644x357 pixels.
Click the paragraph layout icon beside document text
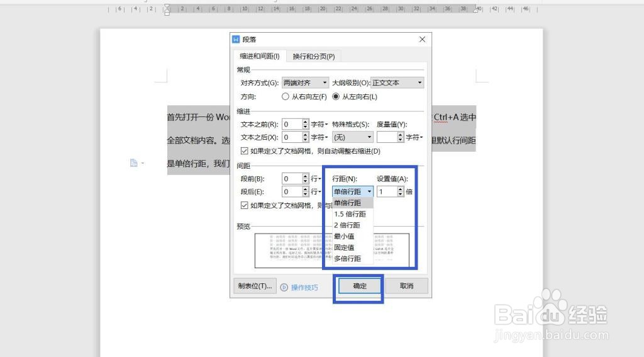(133, 163)
